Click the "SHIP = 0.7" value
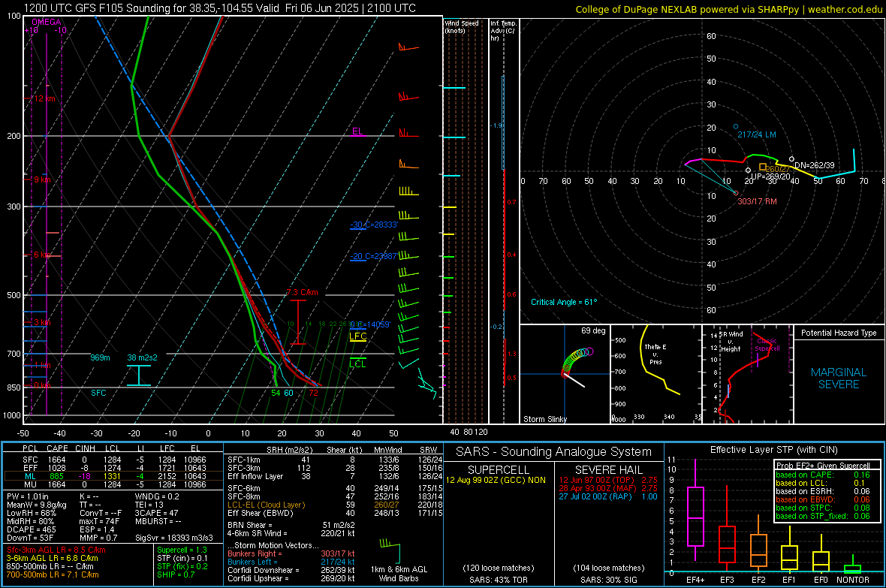 pyautogui.click(x=176, y=574)
